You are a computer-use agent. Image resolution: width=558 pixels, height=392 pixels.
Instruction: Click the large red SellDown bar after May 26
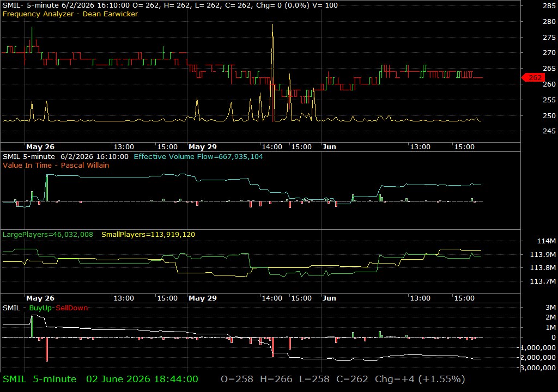point(47,350)
